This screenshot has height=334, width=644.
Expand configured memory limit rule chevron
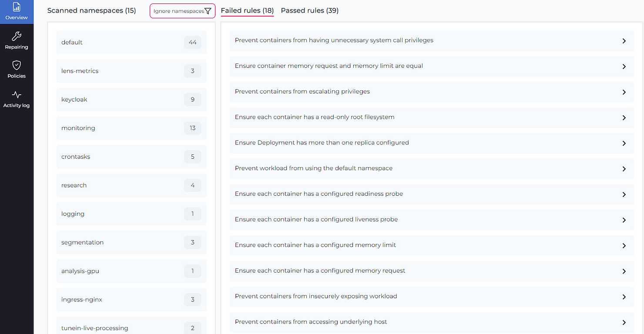[624, 245]
